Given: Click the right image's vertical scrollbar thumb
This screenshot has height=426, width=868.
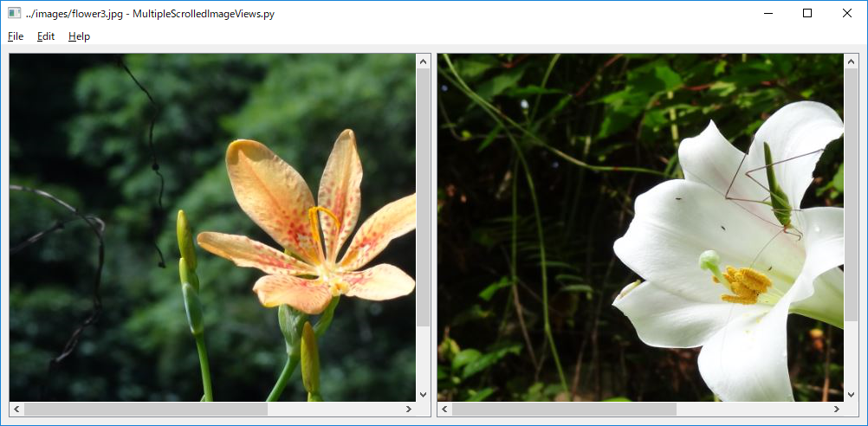Looking at the screenshot, I should (x=851, y=195).
